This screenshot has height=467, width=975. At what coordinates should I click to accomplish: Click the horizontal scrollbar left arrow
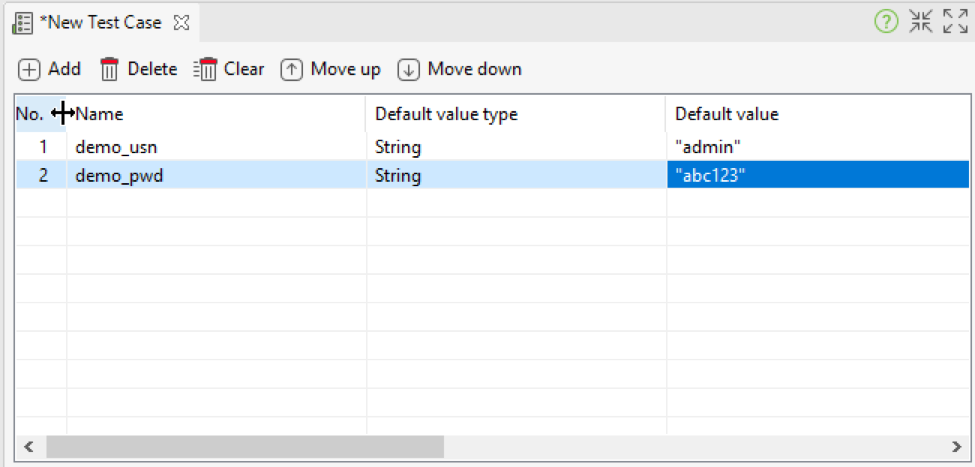(28, 446)
